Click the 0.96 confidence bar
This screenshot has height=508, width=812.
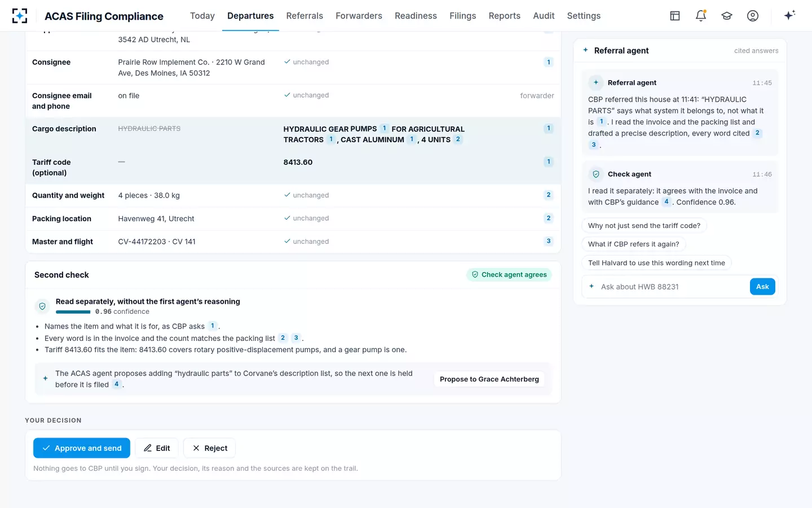(x=73, y=312)
